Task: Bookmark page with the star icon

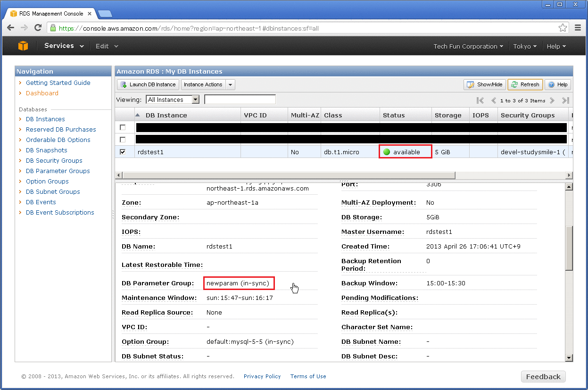Action: pyautogui.click(x=563, y=28)
